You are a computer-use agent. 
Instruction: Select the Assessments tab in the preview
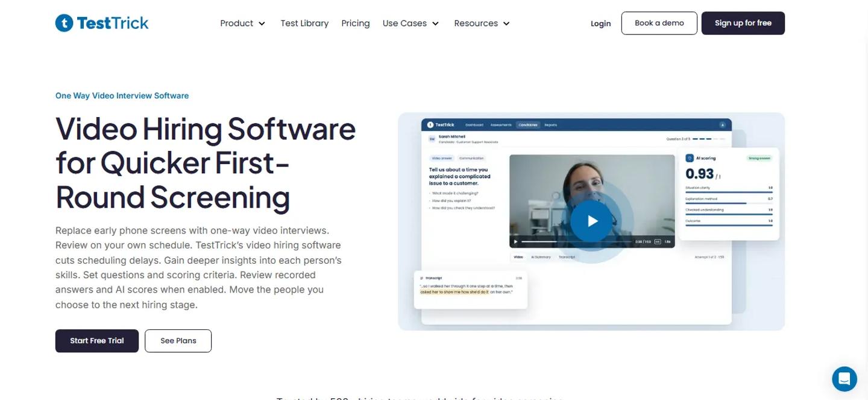[501, 125]
